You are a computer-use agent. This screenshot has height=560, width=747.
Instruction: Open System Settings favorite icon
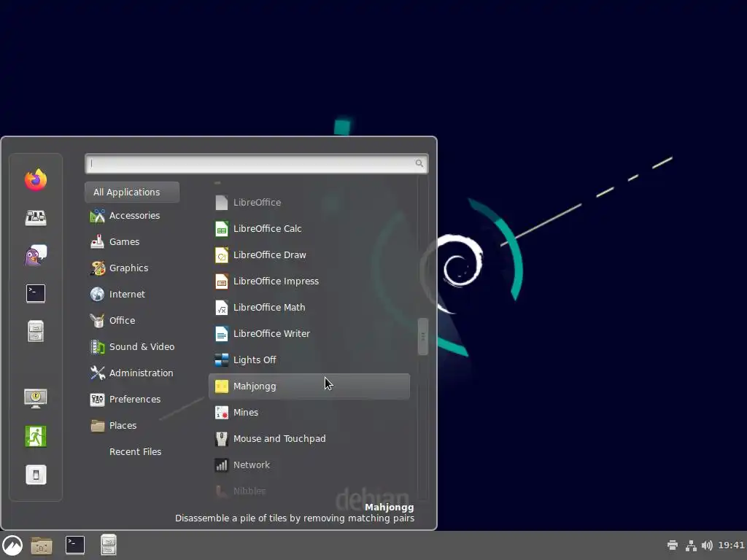click(x=36, y=217)
